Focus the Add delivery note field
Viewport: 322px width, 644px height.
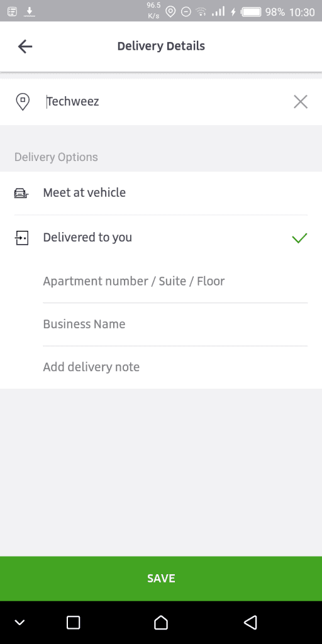point(175,367)
